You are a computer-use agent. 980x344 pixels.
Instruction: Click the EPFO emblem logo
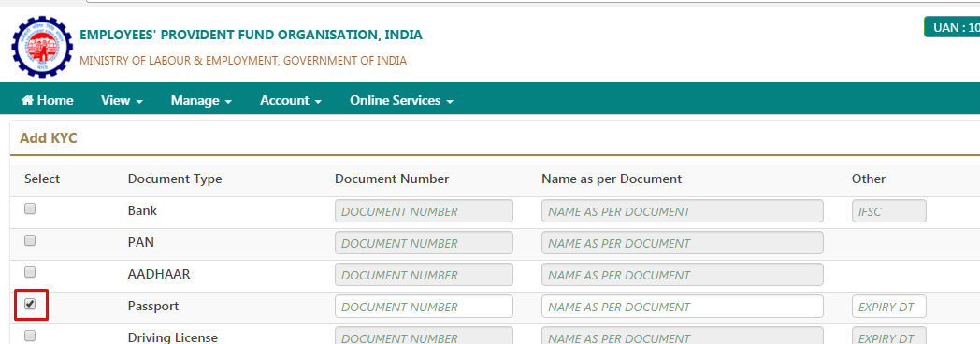click(x=42, y=47)
